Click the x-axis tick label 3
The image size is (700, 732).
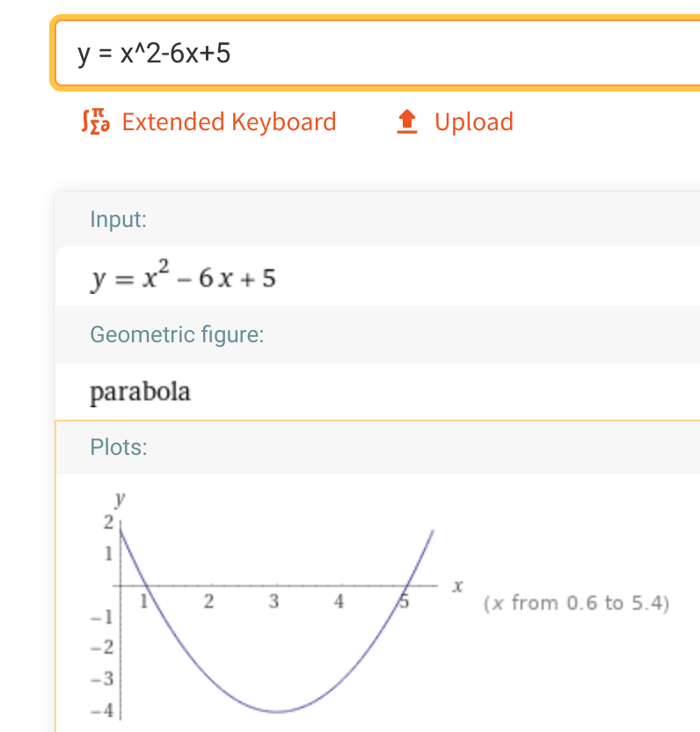(274, 604)
